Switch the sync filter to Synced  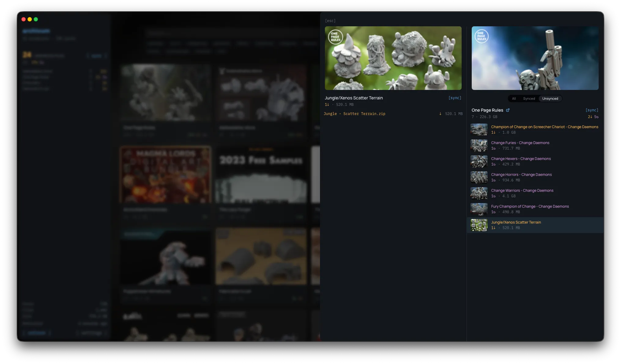tap(529, 98)
